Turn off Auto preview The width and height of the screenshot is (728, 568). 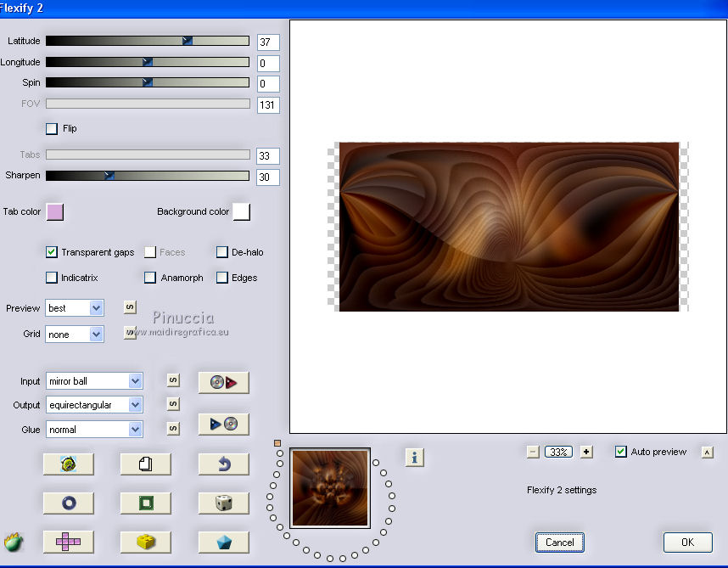[x=621, y=452]
